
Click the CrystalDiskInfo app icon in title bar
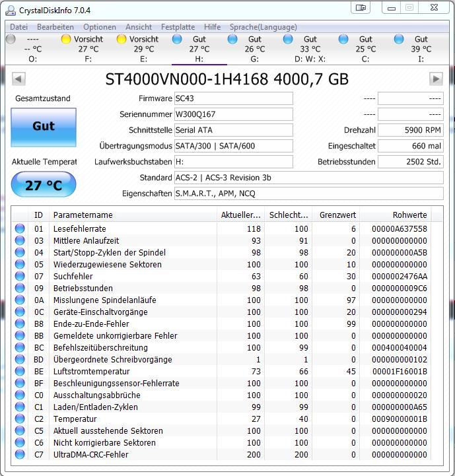pos(11,11)
